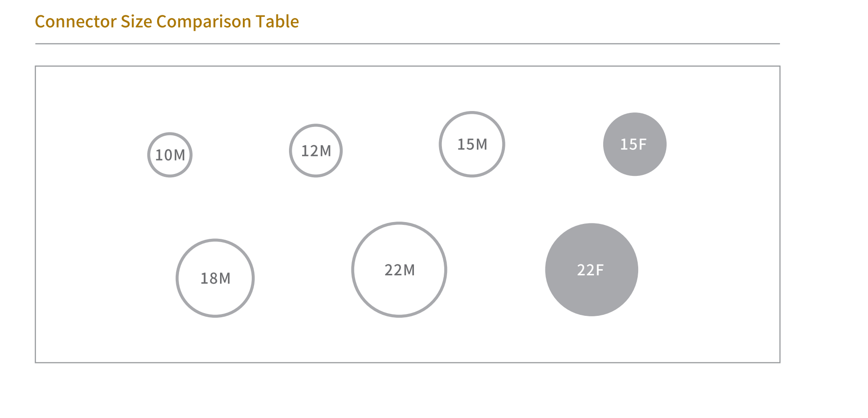Select the 12M connector circle
This screenshot has height=418, width=868.
pos(316,151)
